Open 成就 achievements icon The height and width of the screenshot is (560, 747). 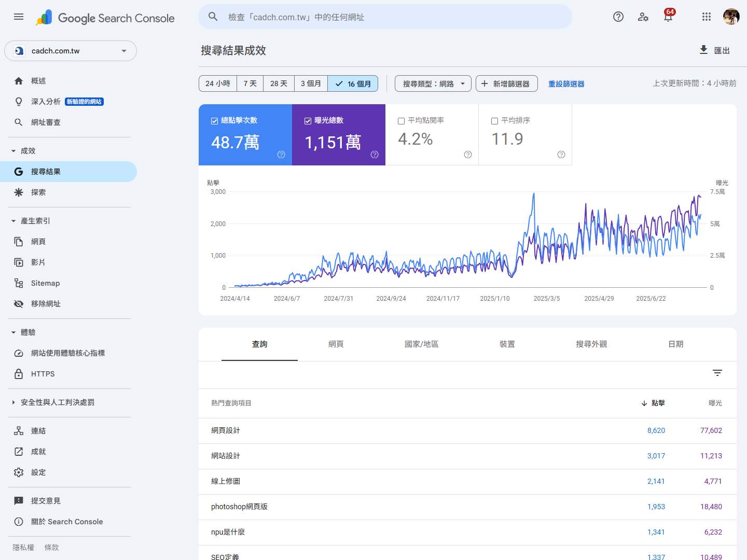(x=19, y=452)
